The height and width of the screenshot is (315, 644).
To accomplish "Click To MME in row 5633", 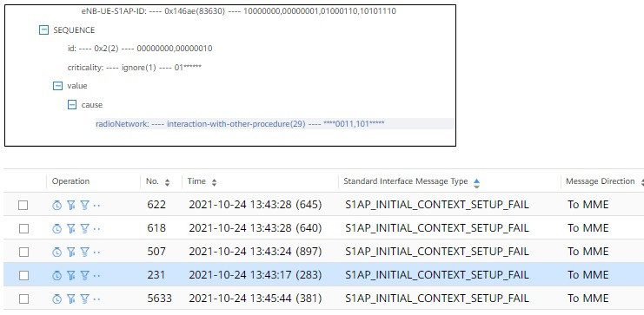I will click(x=588, y=299).
